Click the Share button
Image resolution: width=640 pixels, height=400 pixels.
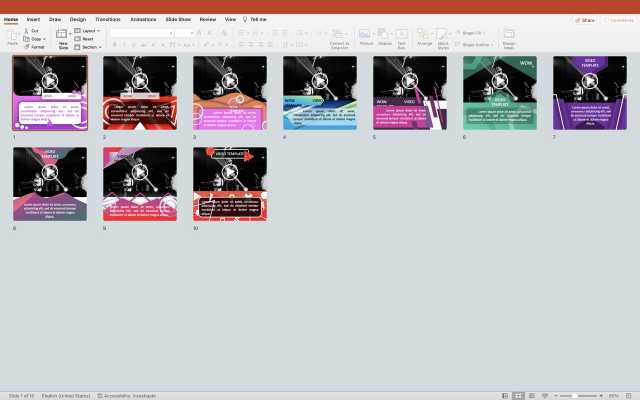(585, 19)
